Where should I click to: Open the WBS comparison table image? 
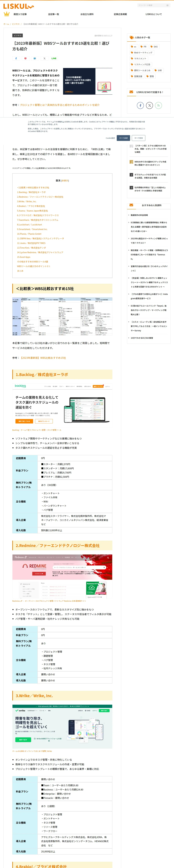[62, 316]
